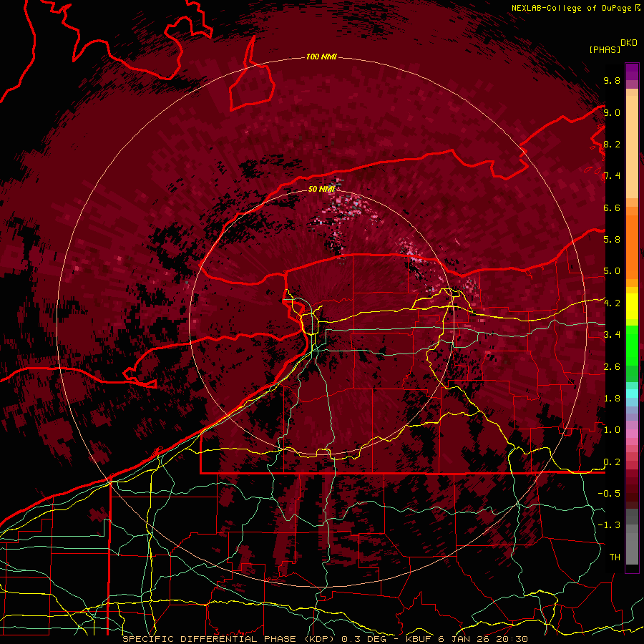644x644 pixels.
Task: Click the '50 NMI' range ring label
Action: coord(321,189)
